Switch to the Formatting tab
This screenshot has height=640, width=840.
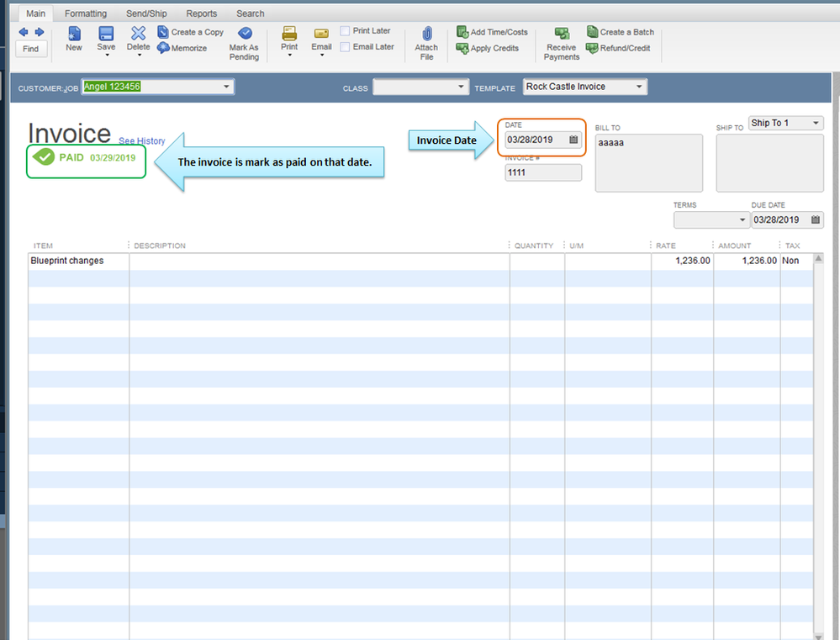point(86,13)
